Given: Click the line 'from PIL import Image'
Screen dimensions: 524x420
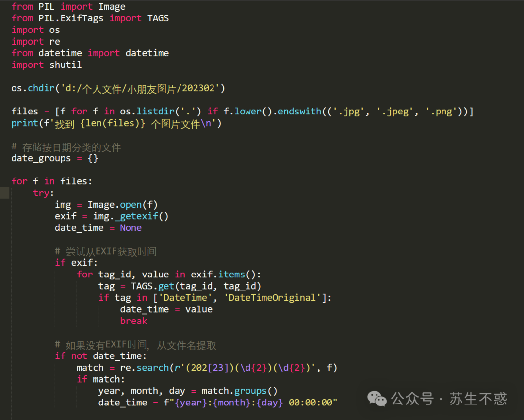Looking at the screenshot, I should [68, 7].
